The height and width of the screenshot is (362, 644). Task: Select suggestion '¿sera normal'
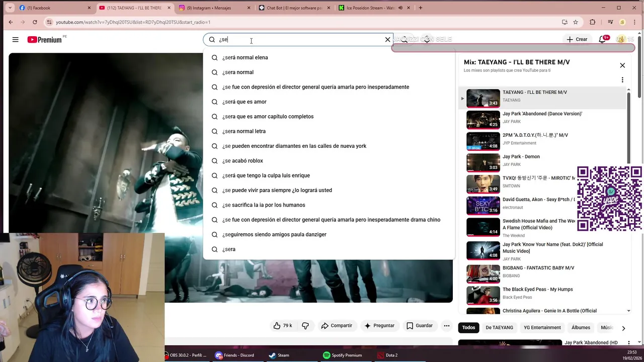coord(329,72)
